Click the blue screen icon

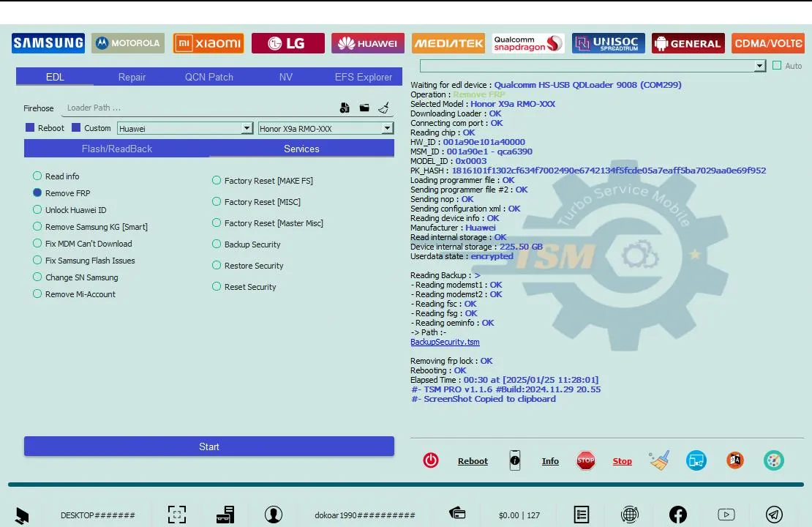click(x=696, y=460)
